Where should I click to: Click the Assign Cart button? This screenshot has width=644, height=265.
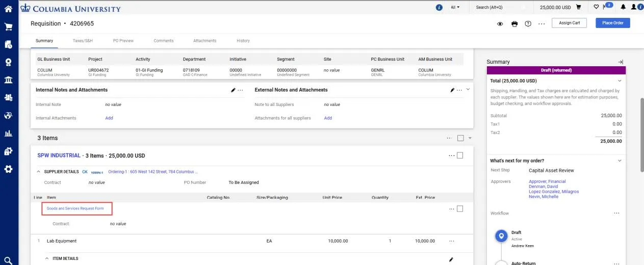(x=569, y=23)
